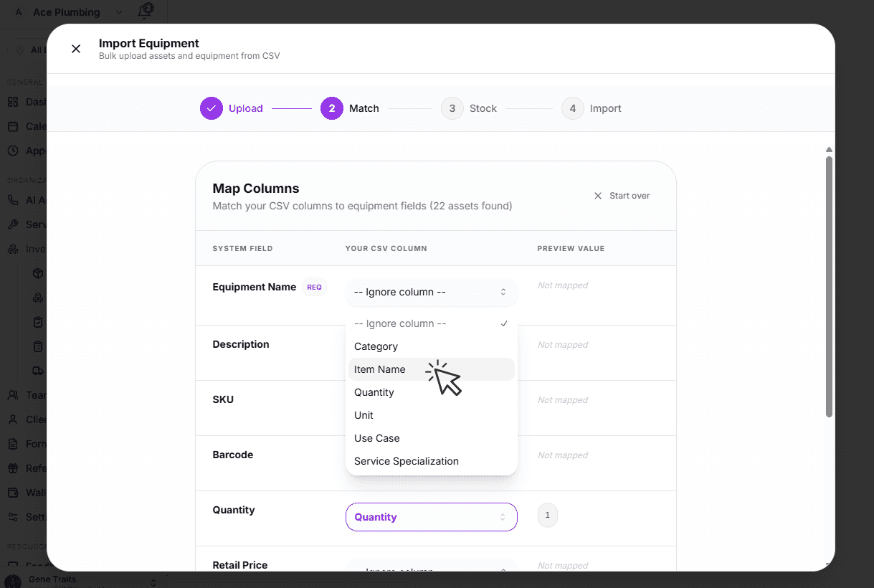Select Service Specialization from the list
The image size is (874, 588).
[x=431, y=461]
